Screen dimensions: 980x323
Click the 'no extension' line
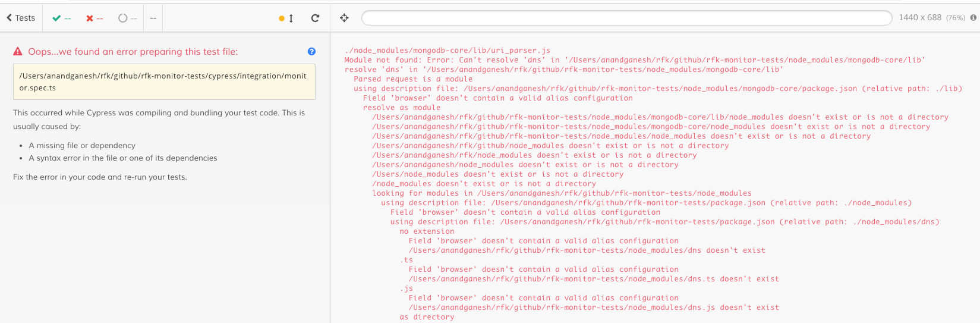coord(427,231)
